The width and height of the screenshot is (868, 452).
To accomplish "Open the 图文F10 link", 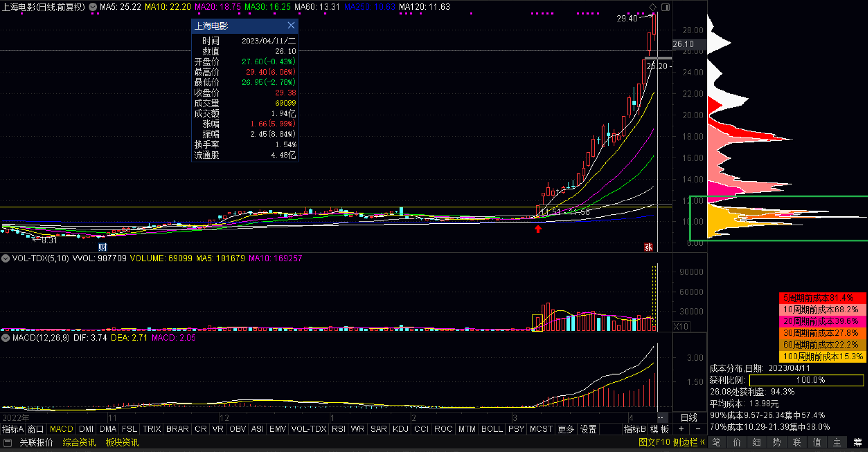I will (654, 442).
